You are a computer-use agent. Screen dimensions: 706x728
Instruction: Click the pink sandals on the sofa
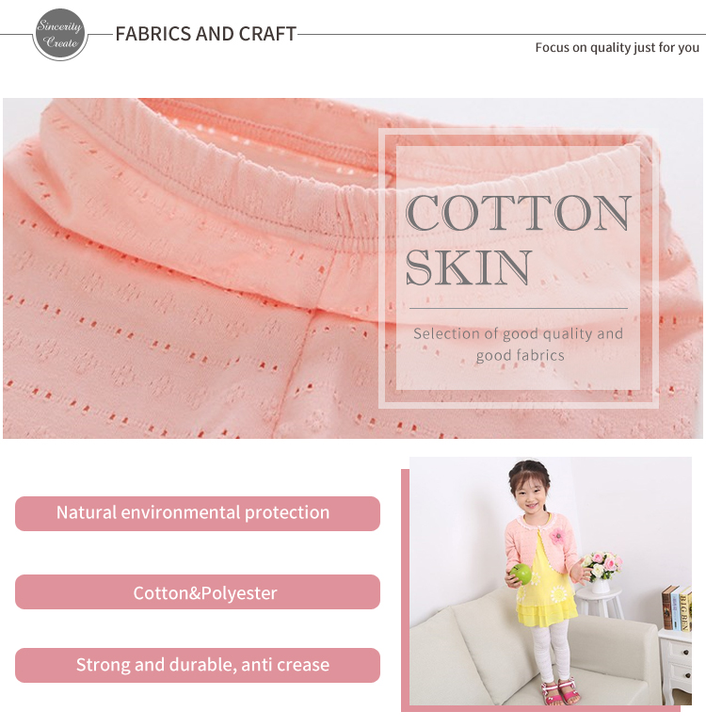561,691
